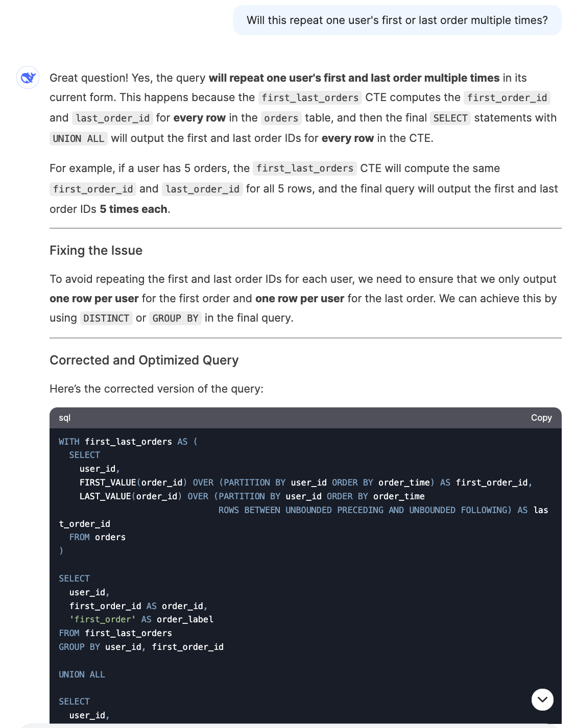Click the UNION ALL keyword inside code block
This screenshot has height=728, width=575.
[82, 674]
